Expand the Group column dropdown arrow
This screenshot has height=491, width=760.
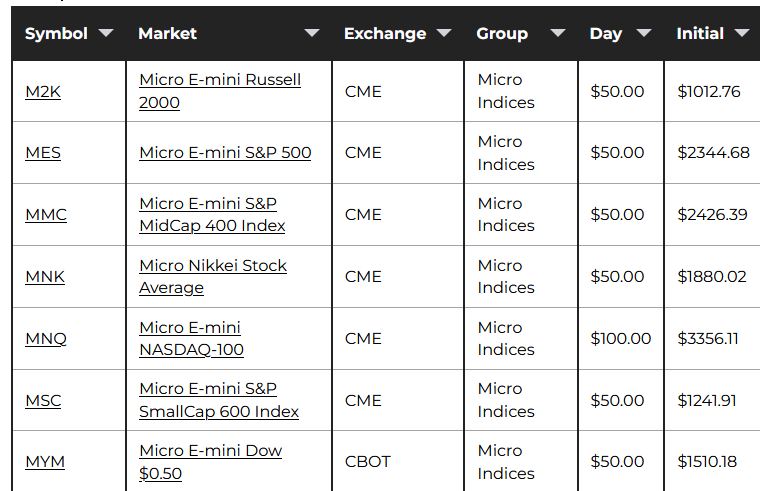click(558, 34)
